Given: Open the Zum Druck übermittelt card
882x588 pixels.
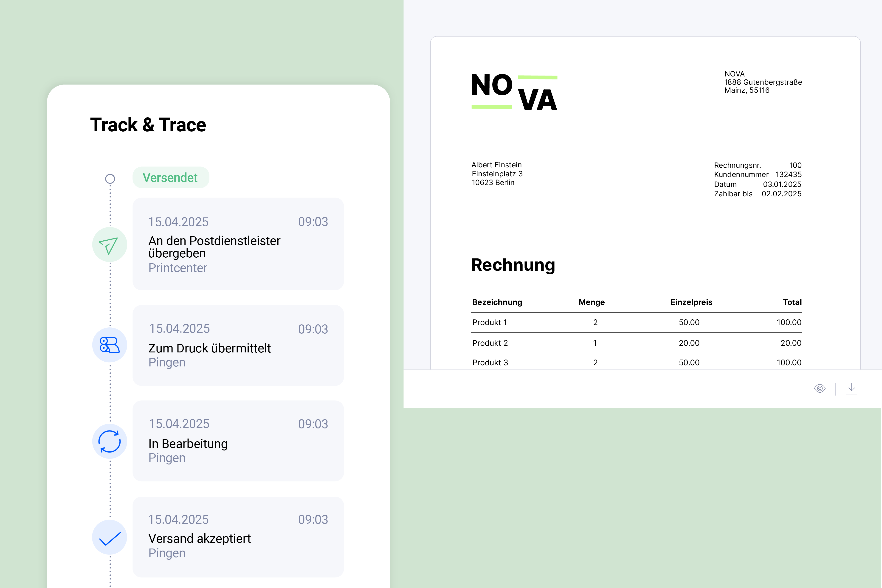Looking at the screenshot, I should click(238, 345).
